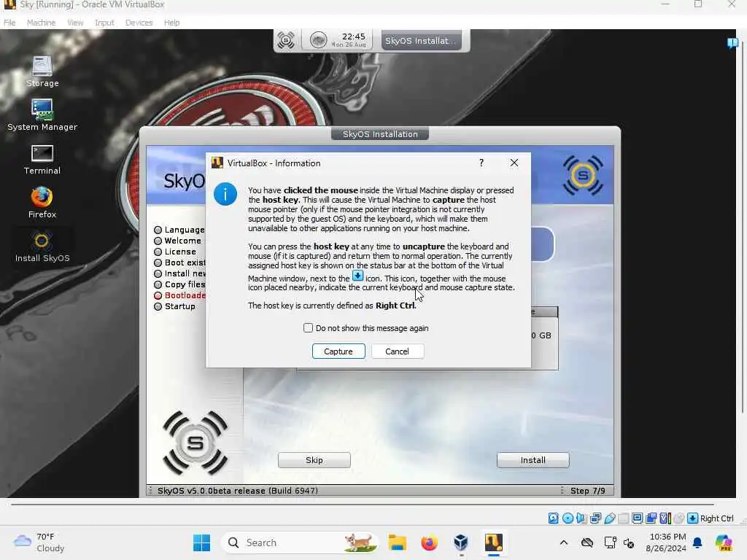Open the Storage desktop icon
Screen dimensions: 747x560
pos(42,71)
